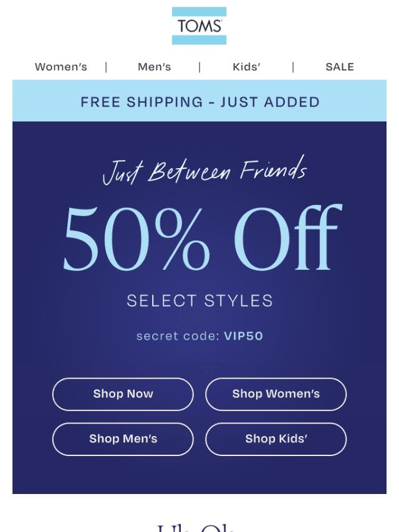Click the SELECT STYLES text
This screenshot has height=532, width=399.
(x=199, y=301)
